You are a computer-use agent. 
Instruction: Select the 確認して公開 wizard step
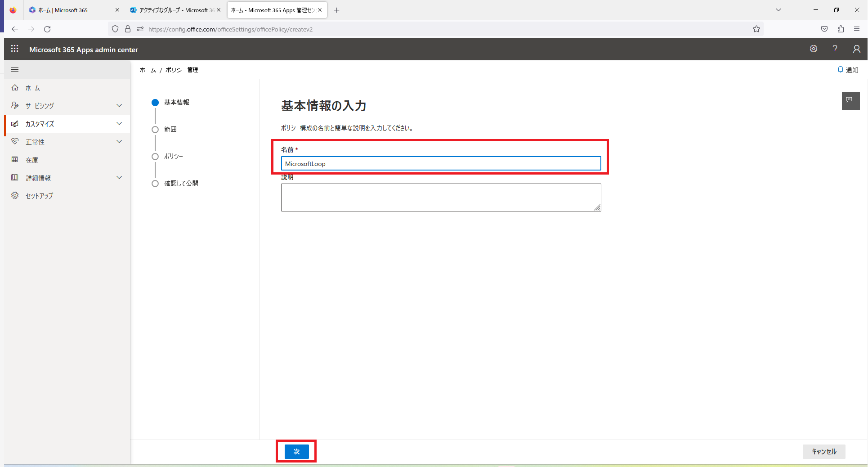tap(175, 184)
